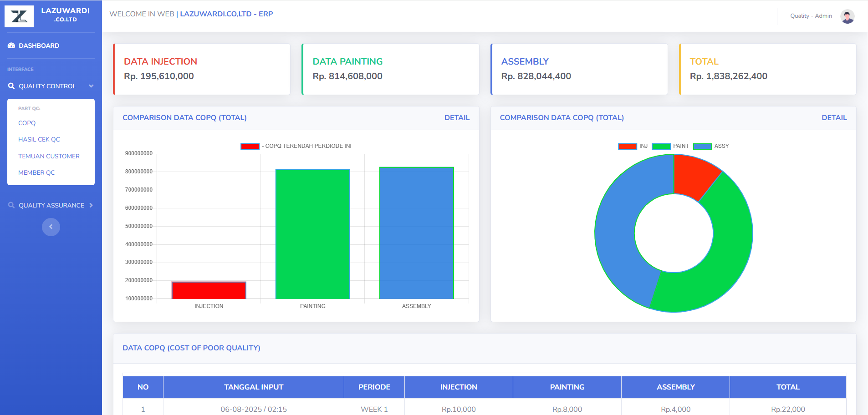Go to Member QC page

pos(36,172)
